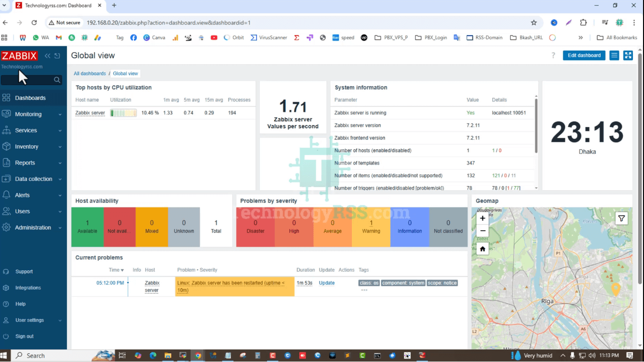Click the All dashboards breadcrumb link
This screenshot has width=644, height=362.
click(x=90, y=73)
